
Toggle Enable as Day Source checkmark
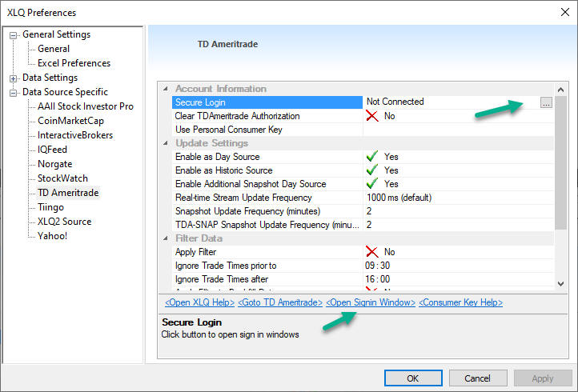point(372,157)
